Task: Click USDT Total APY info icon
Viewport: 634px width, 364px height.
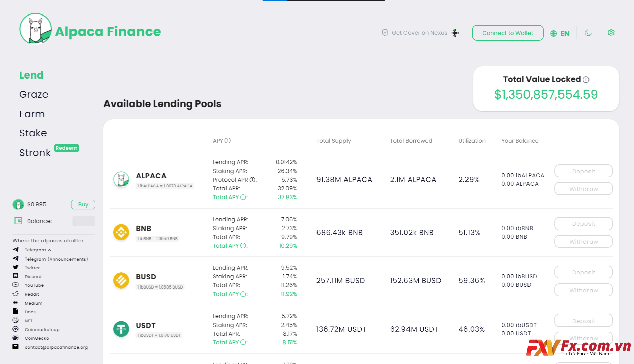Action: coord(243,342)
